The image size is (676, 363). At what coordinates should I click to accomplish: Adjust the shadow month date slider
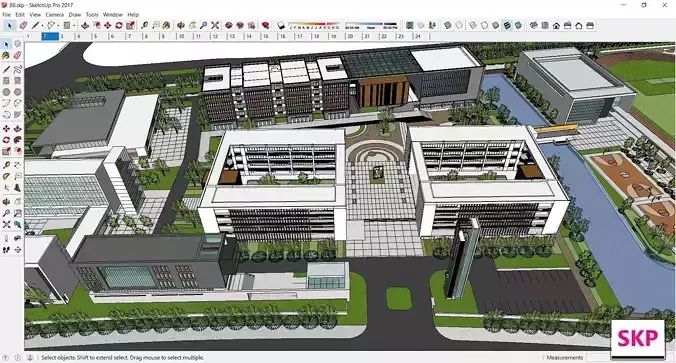click(314, 25)
